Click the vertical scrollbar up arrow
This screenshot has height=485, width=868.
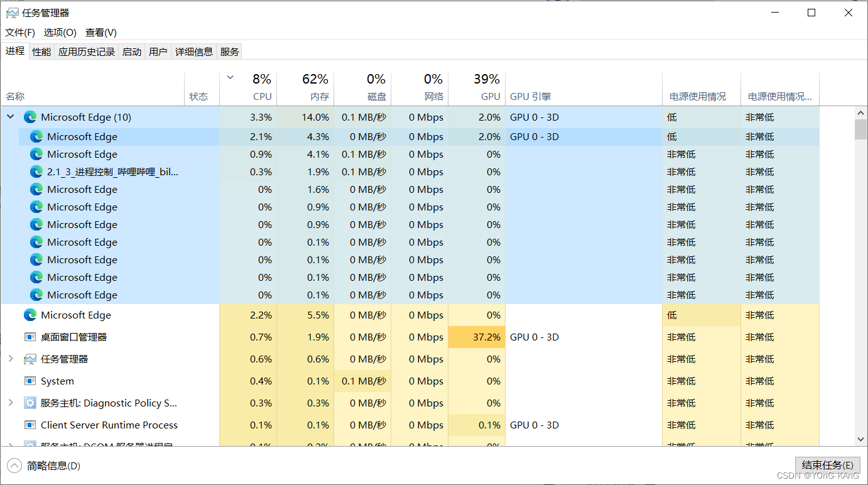coord(861,112)
